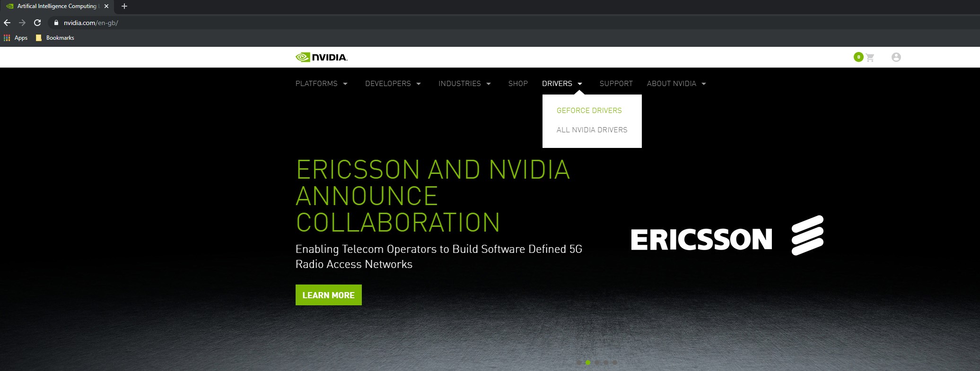Viewport: 980px width, 371px height.
Task: Go back with the browser back arrow
Action: [x=7, y=23]
